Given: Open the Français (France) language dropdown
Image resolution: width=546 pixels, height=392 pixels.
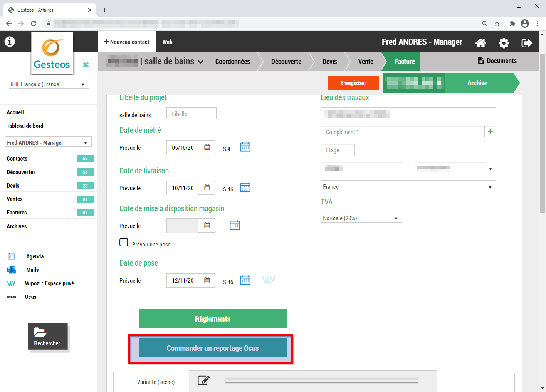Looking at the screenshot, I should pos(49,84).
